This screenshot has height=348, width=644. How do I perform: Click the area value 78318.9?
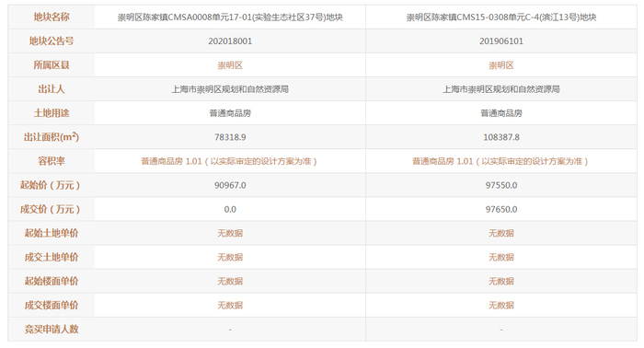(x=230, y=137)
